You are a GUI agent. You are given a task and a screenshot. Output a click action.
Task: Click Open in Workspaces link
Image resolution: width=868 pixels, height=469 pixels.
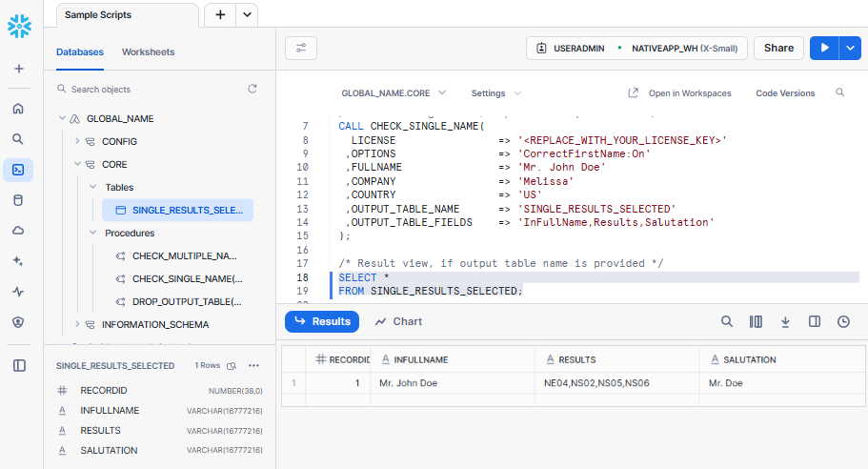(x=679, y=93)
